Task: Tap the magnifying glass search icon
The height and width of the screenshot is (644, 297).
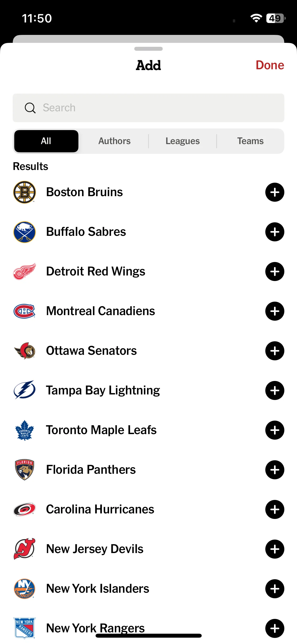Action: click(30, 108)
